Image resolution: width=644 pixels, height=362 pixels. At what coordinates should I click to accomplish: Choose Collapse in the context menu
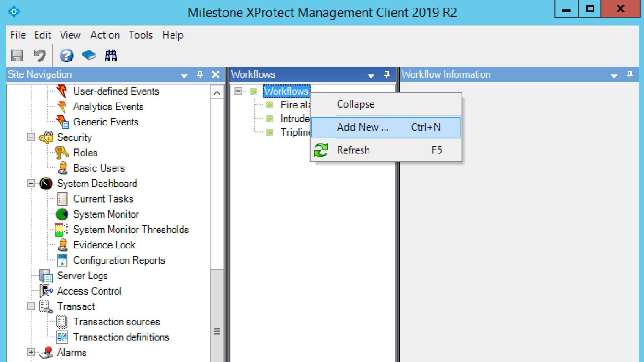click(x=386, y=104)
